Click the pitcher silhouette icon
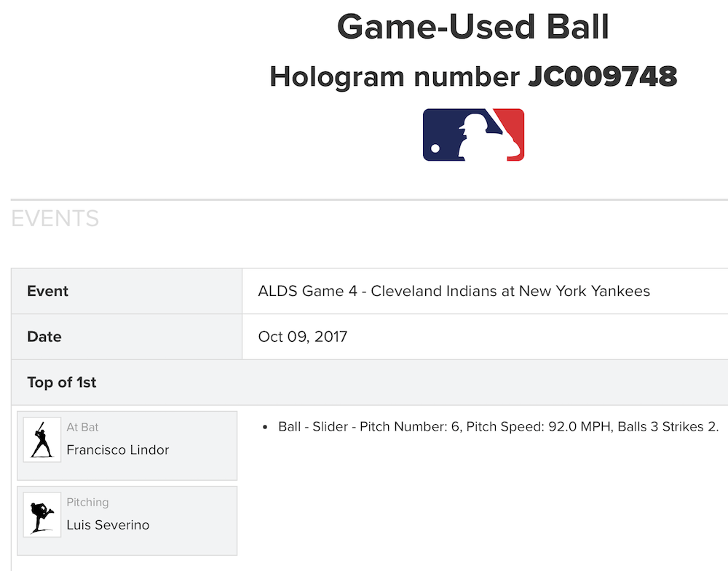Image resolution: width=728 pixels, height=571 pixels. coord(41,514)
